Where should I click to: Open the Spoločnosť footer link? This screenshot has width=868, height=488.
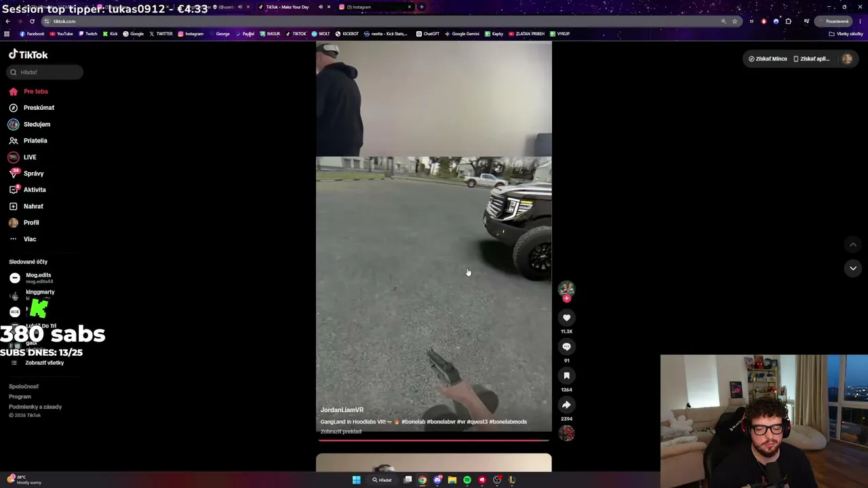click(x=24, y=386)
